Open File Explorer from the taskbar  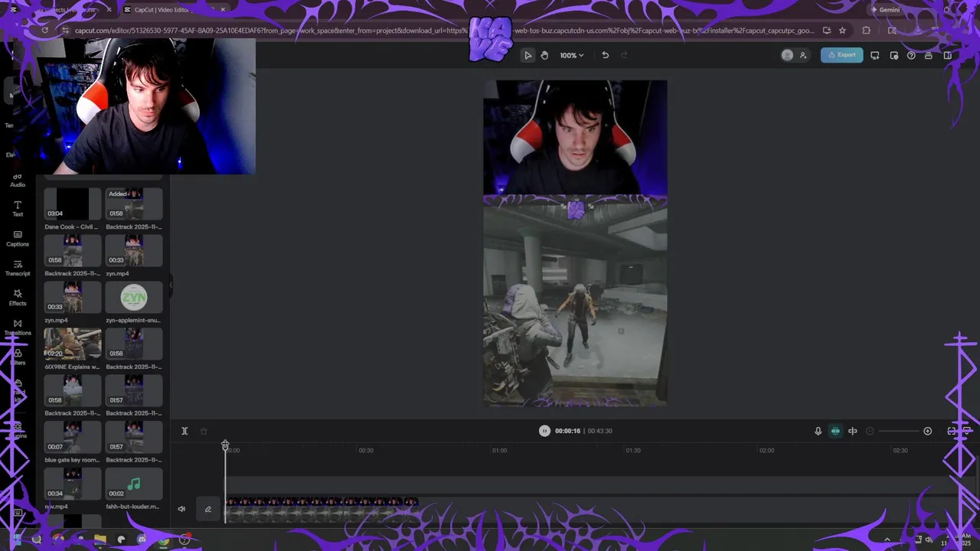click(x=100, y=540)
